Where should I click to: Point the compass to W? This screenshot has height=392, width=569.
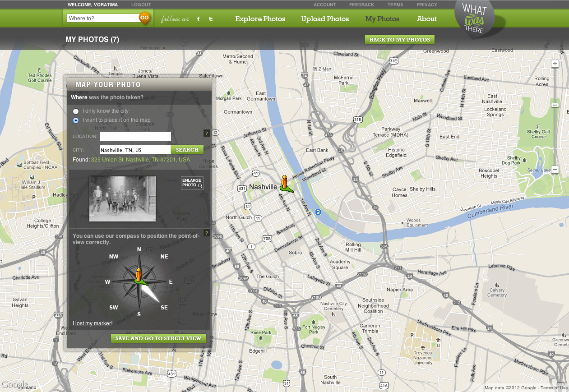point(107,282)
